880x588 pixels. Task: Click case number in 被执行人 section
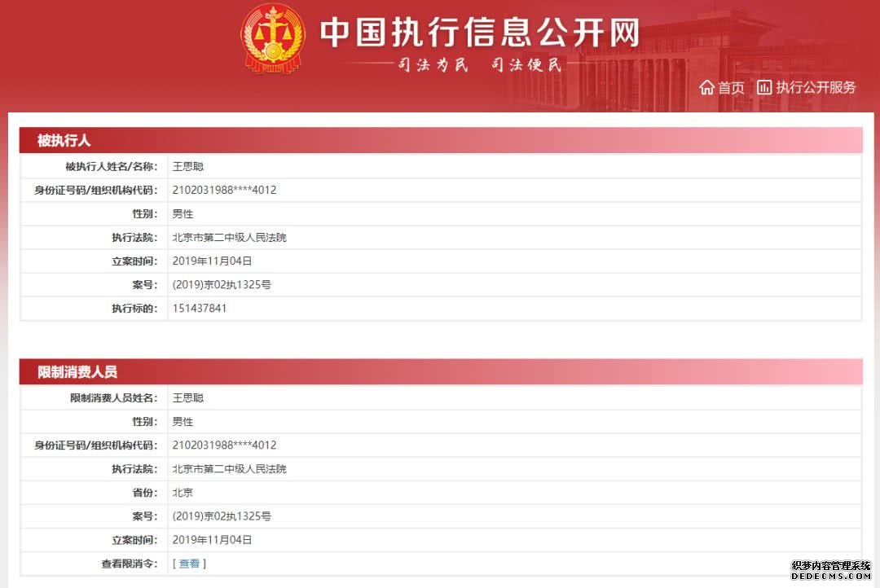click(222, 285)
